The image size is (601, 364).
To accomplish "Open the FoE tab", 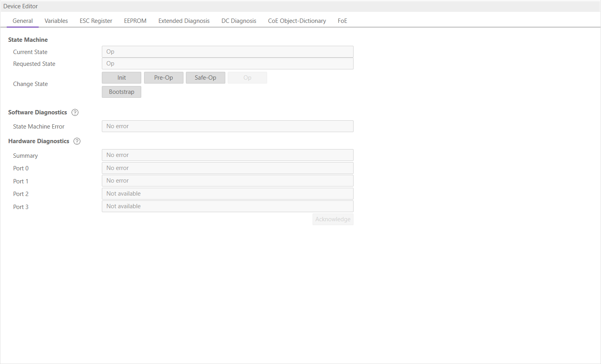I will click(x=342, y=21).
